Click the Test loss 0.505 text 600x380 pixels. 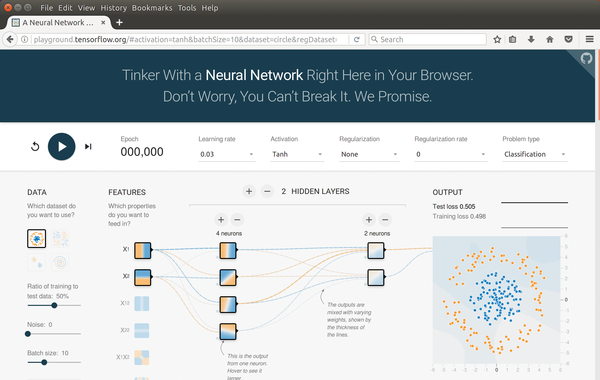454,207
